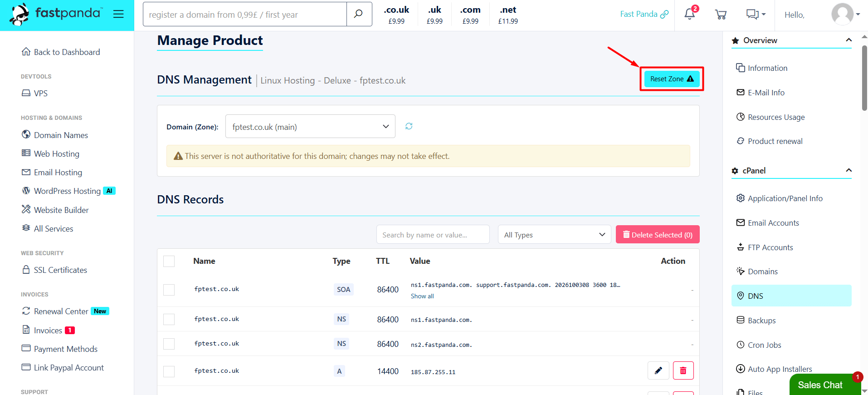Open the Fast Panda link
This screenshot has width=868, height=395.
(x=644, y=14)
